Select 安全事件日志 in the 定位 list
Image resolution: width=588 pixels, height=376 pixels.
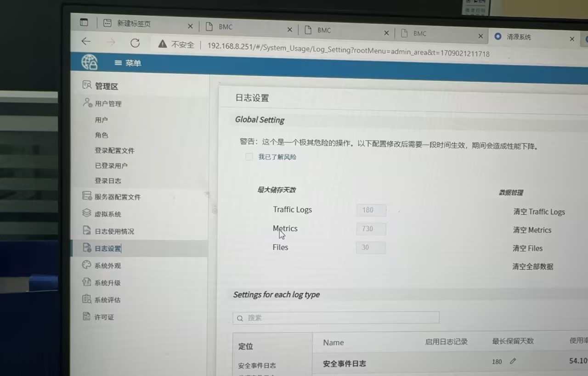(x=257, y=365)
